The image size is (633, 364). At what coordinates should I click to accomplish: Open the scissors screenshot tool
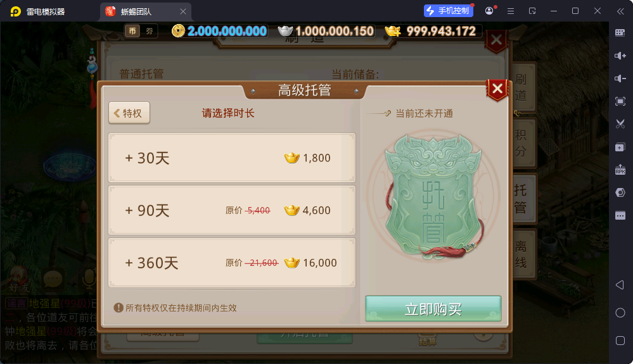pyautogui.click(x=620, y=123)
